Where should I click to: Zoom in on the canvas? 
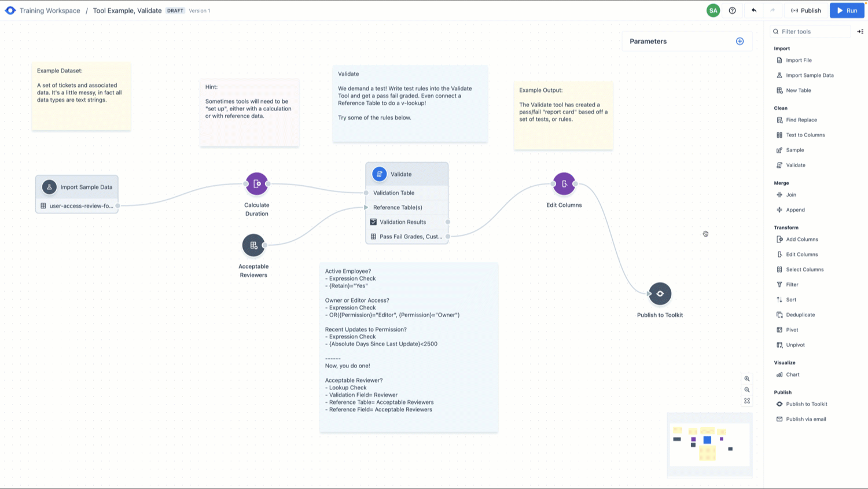(747, 379)
